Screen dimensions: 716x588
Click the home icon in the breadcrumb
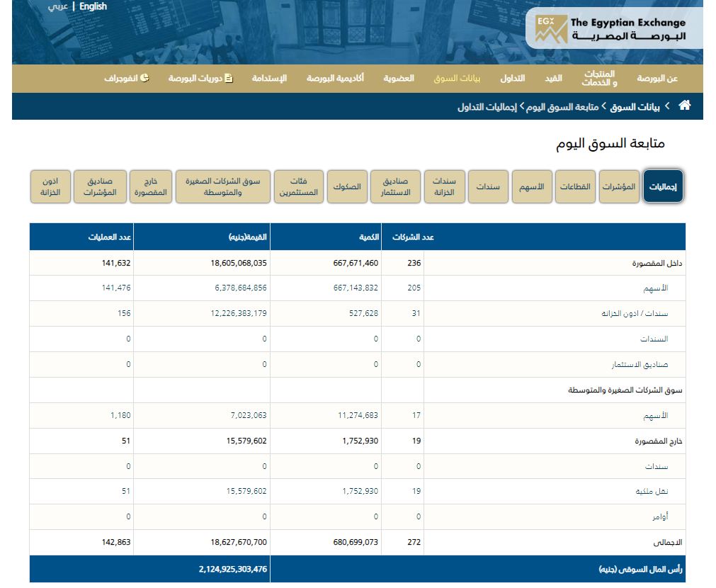click(684, 106)
